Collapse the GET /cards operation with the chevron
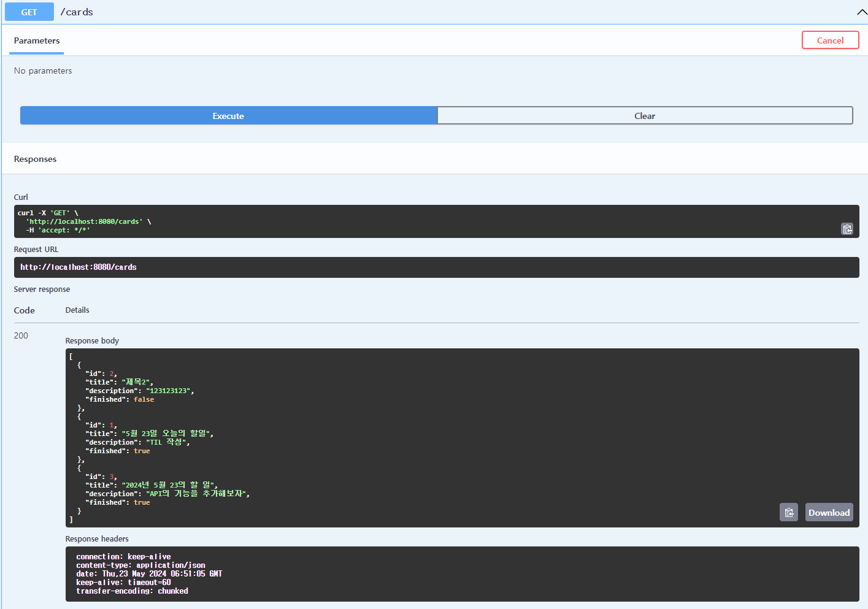Viewport: 868px width, 609px height. 861,12
